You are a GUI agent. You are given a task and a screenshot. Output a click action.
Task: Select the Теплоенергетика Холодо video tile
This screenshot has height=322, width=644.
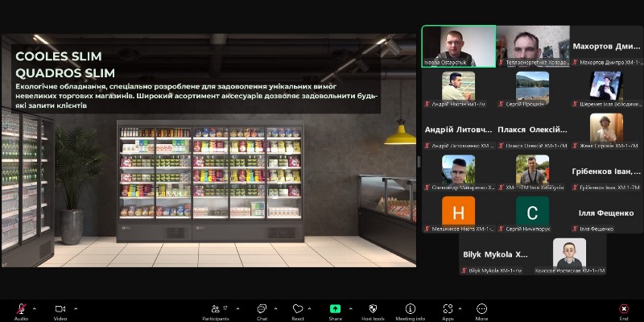pyautogui.click(x=533, y=46)
